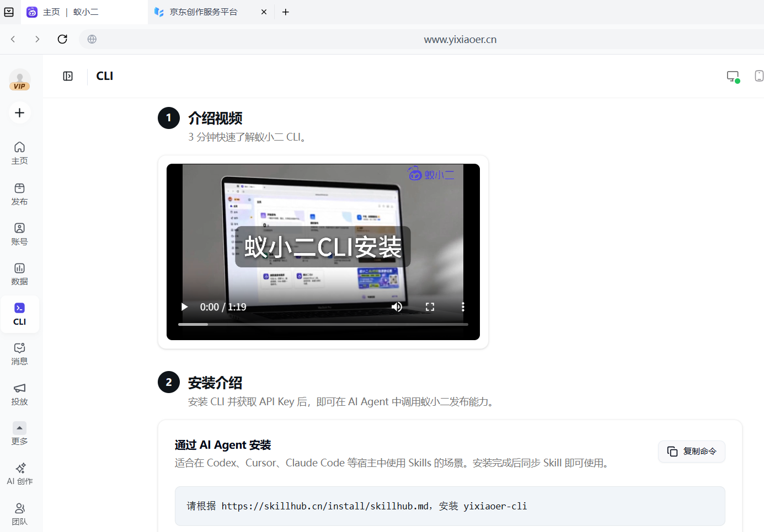Play the 蚁小二CLI安装 intro video
The image size is (764, 532).
[x=185, y=307]
